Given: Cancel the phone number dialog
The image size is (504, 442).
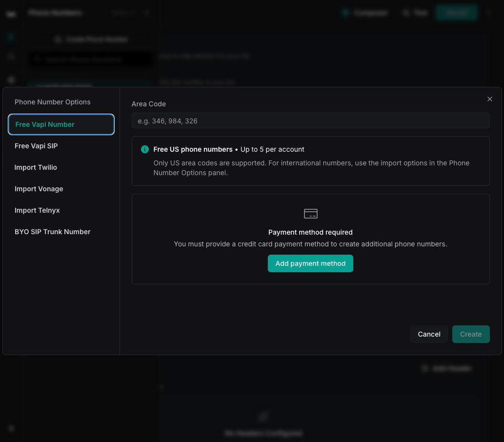Looking at the screenshot, I should [x=429, y=334].
